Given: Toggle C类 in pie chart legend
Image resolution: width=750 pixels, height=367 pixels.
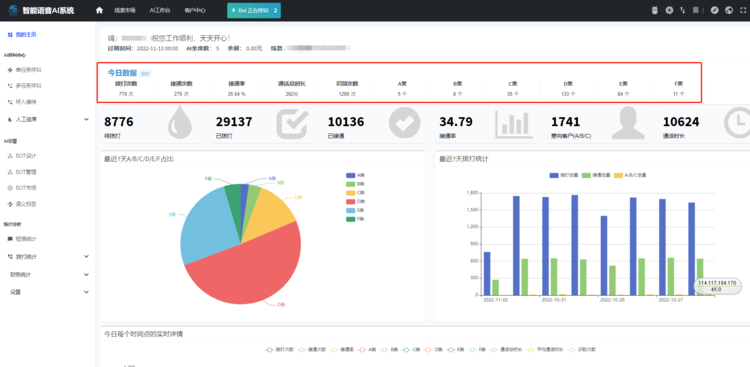Looking at the screenshot, I should 355,192.
